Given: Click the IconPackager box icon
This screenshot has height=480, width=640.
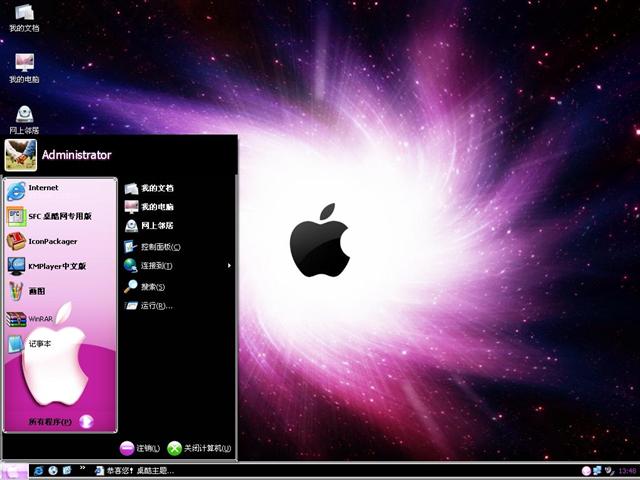Looking at the screenshot, I should pyautogui.click(x=16, y=241).
